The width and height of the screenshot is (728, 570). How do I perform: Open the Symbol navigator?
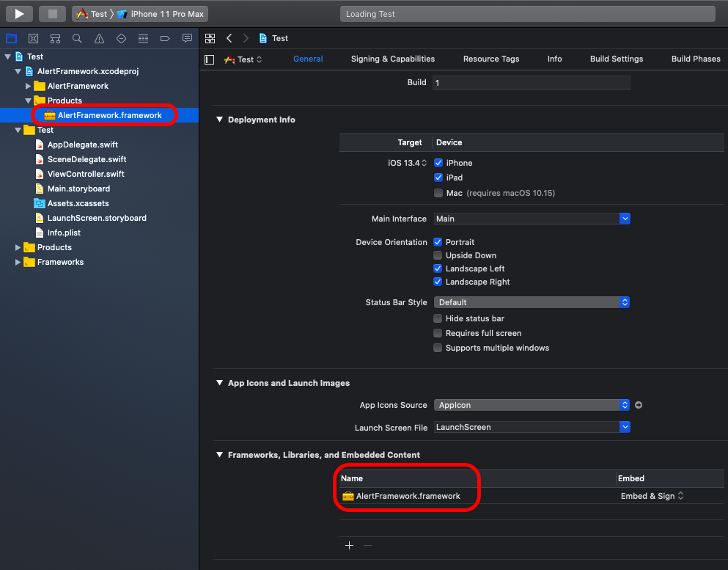pos(55,39)
